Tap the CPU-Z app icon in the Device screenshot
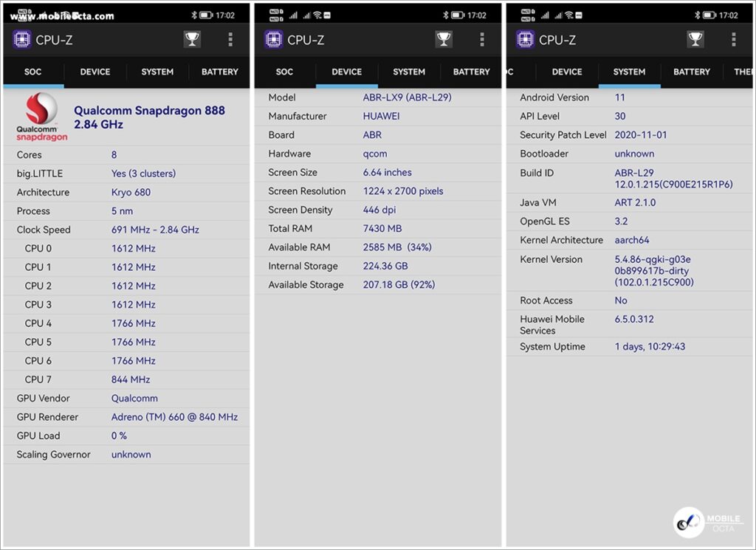Image resolution: width=756 pixels, height=550 pixels. (273, 40)
